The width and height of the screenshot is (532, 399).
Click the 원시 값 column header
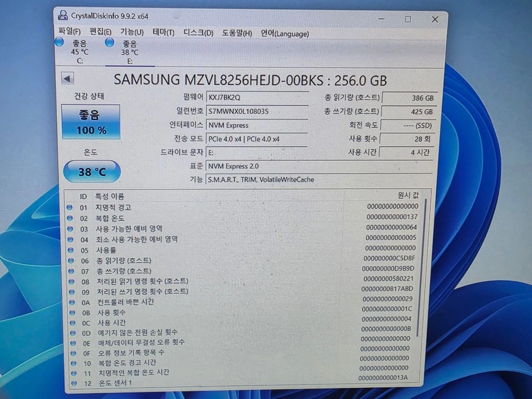[408, 195]
